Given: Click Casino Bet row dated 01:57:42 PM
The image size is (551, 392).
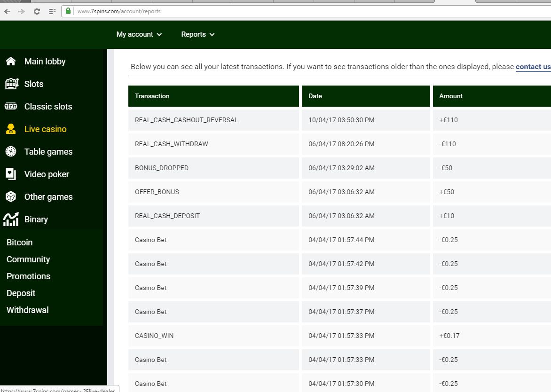Looking at the screenshot, I should 339,264.
